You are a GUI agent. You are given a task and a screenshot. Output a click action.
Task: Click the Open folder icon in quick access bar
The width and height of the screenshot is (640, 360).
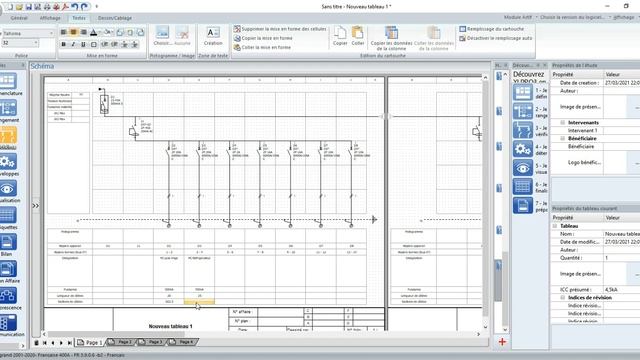(19, 7)
